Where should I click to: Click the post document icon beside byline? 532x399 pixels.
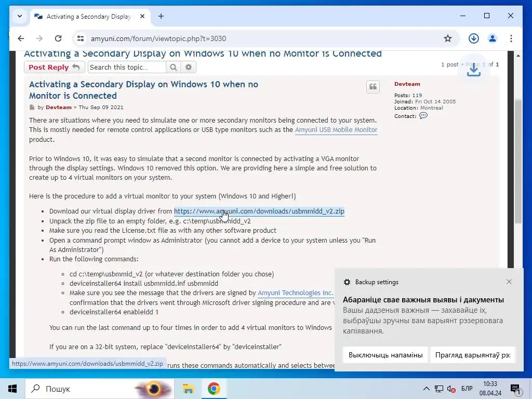(32, 107)
